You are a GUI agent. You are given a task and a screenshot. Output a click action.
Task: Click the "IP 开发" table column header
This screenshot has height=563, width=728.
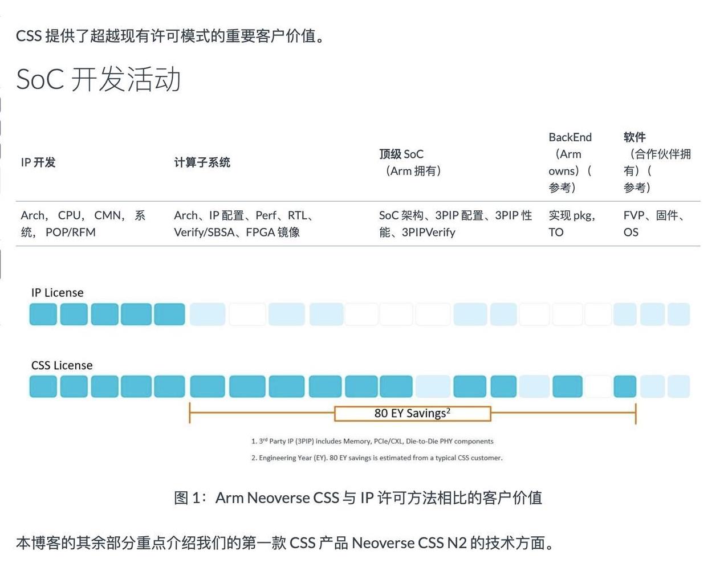[38, 162]
